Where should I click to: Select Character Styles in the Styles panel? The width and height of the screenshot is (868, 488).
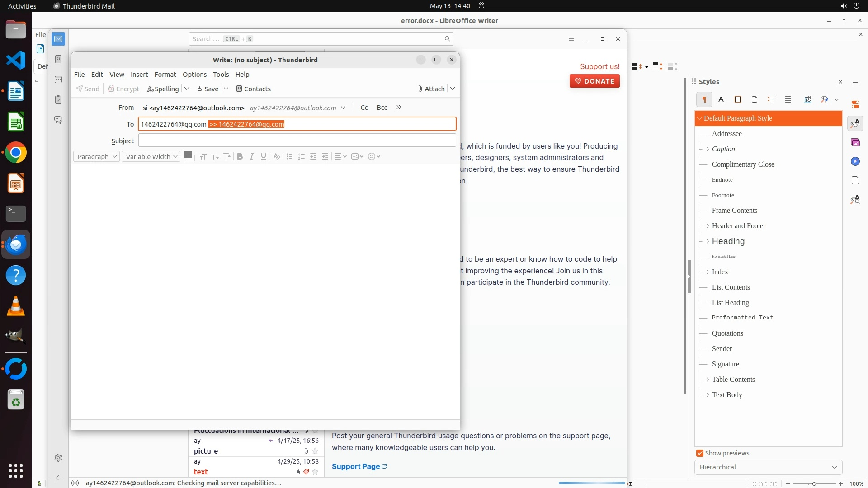721,99
